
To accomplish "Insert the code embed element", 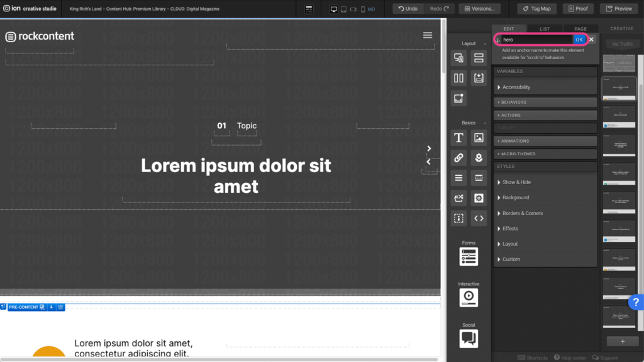I will pos(479,218).
